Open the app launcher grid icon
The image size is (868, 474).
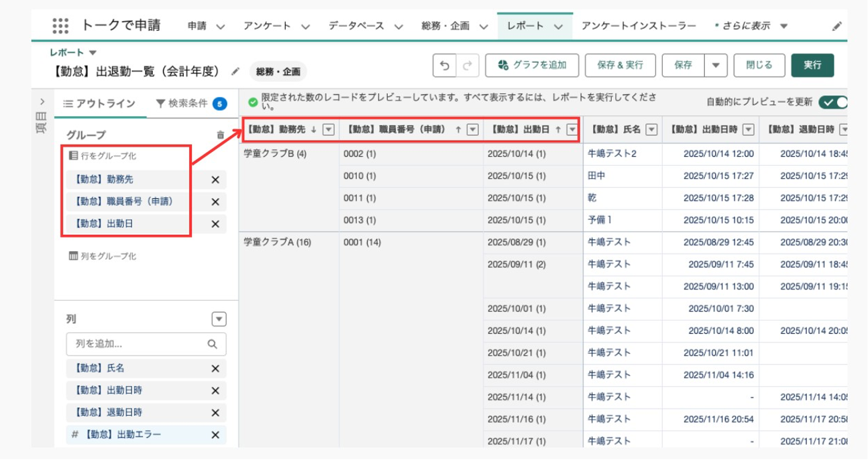point(60,26)
